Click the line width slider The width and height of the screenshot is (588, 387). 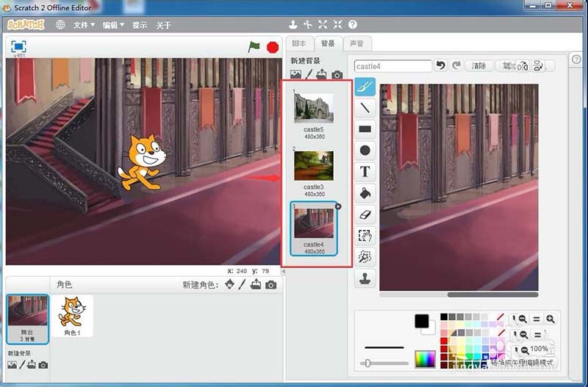pyautogui.click(x=384, y=363)
